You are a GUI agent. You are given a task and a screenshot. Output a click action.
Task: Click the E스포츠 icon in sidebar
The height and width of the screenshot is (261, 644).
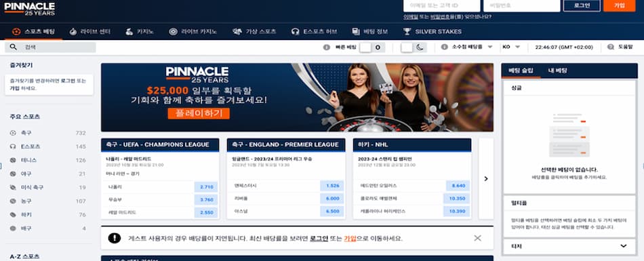point(13,146)
